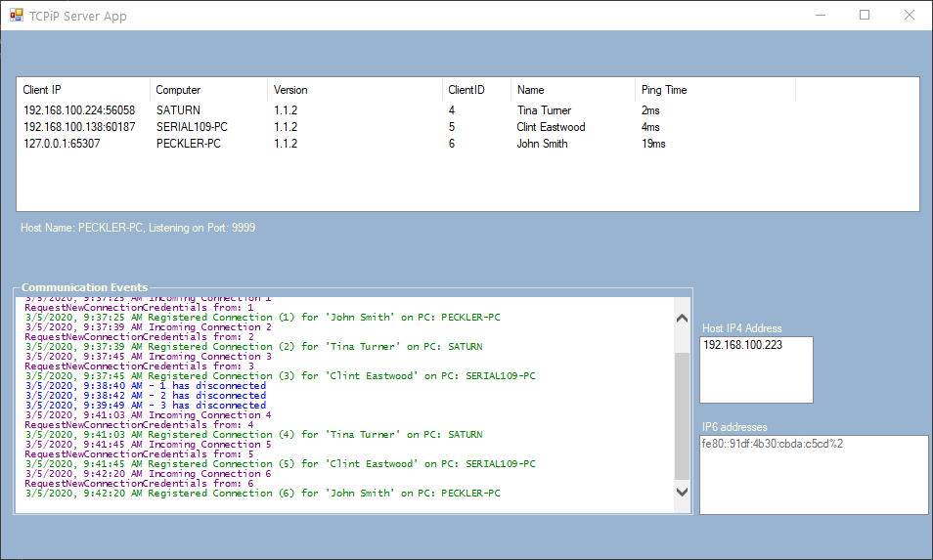The width and height of the screenshot is (933, 560).
Task: Click John Smith's 19ms ping time cell
Action: pyautogui.click(x=653, y=144)
